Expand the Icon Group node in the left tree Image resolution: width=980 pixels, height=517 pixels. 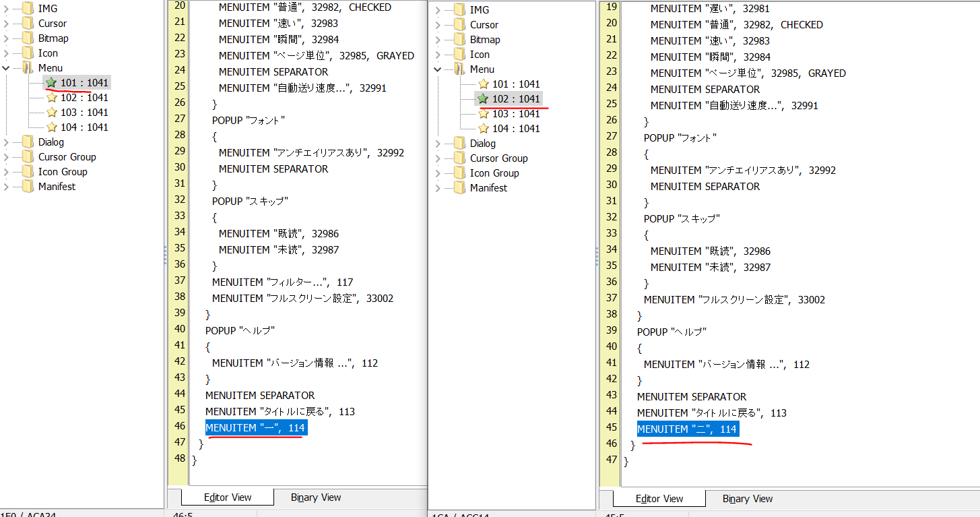tap(6, 172)
